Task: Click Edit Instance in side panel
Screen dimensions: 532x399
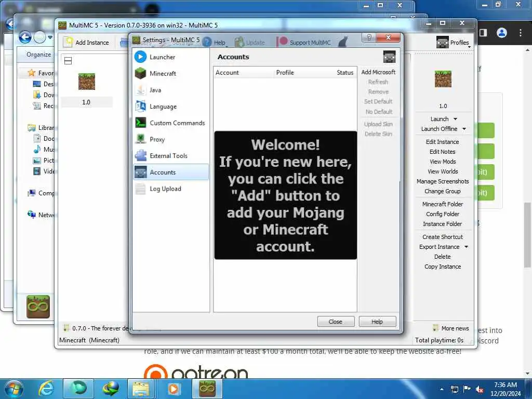Action: (443, 142)
